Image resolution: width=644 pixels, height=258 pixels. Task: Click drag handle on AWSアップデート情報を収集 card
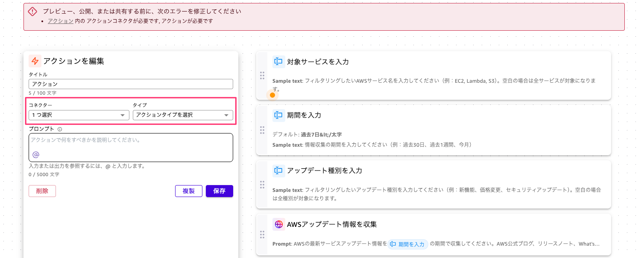pos(262,235)
